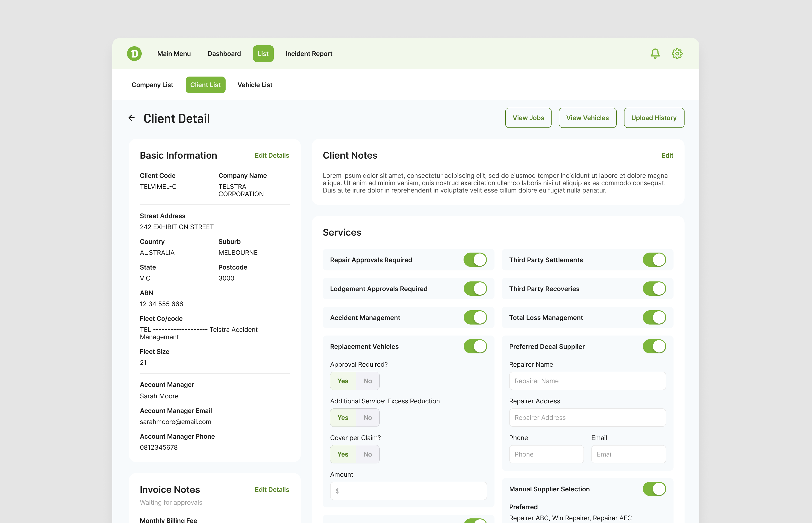Click the View Jobs button
Viewport: 812px width, 523px height.
[x=528, y=118]
